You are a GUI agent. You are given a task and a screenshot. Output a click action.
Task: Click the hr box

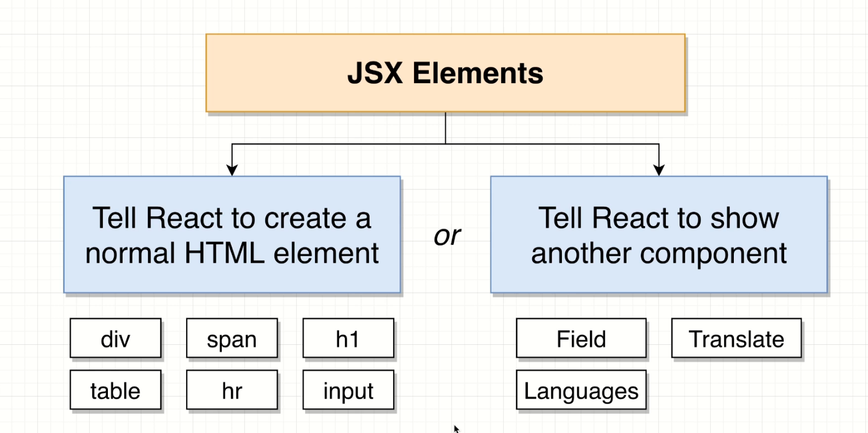click(x=232, y=390)
